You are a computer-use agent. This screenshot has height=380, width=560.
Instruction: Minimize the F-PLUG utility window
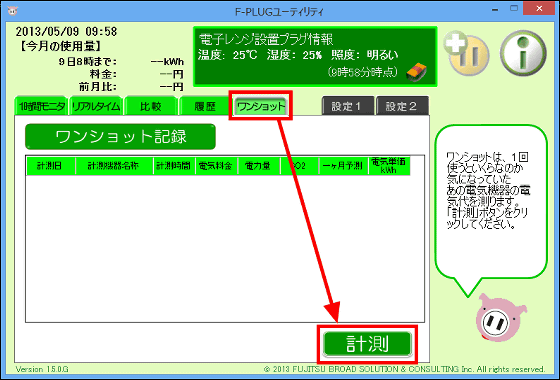495,10
